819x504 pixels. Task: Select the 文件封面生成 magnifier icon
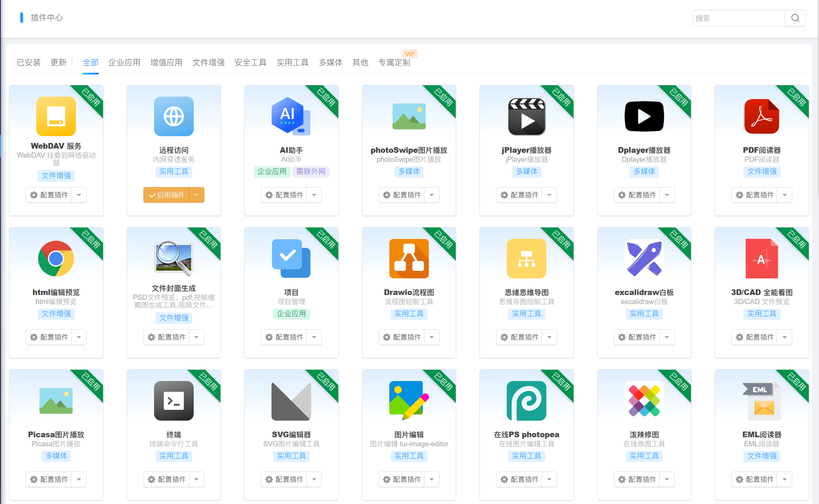[174, 258]
